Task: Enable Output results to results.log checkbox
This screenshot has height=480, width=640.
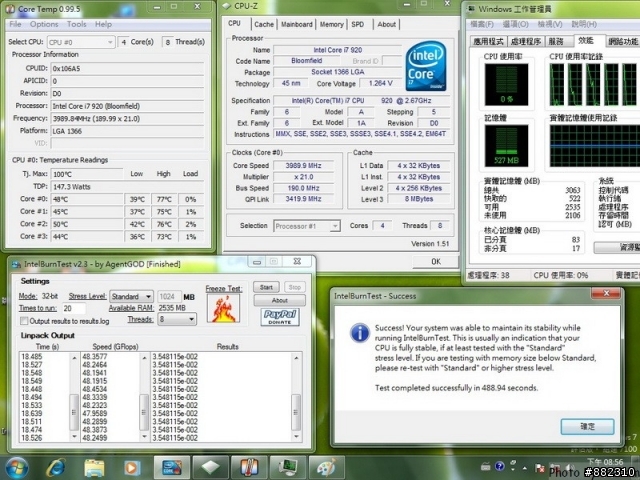Action: (24, 321)
